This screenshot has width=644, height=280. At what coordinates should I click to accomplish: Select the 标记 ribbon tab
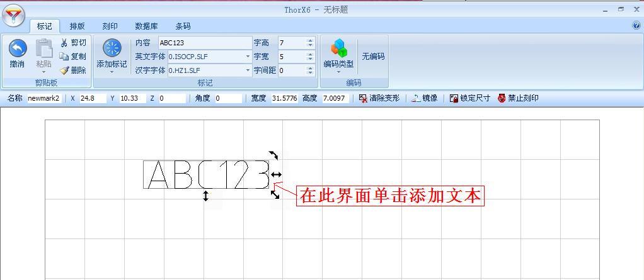tap(44, 26)
